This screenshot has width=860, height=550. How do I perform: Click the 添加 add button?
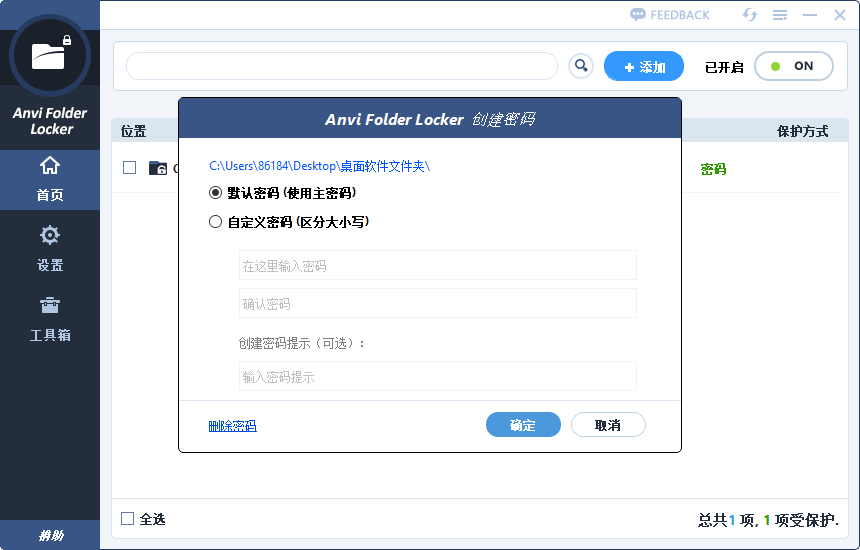[644, 66]
